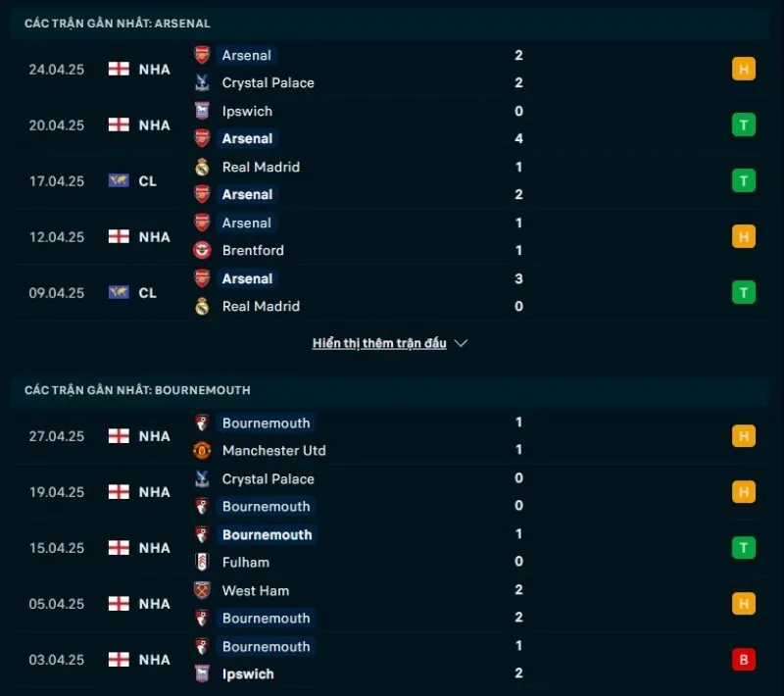Click Ipswich crest in 20.04.25 match
The height and width of the screenshot is (696, 784).
[x=202, y=111]
